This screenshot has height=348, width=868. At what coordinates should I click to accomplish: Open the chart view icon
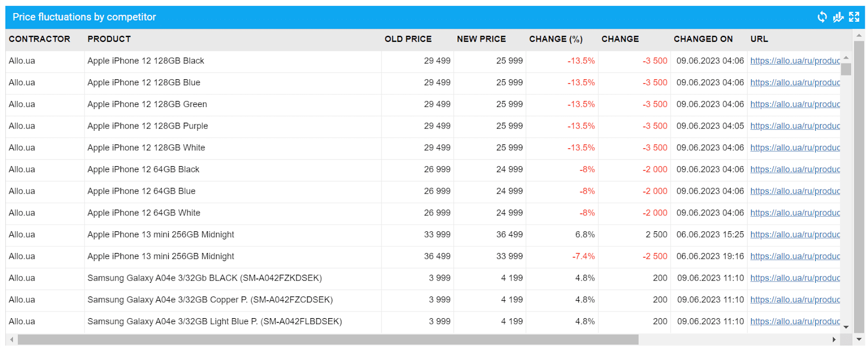pos(838,17)
